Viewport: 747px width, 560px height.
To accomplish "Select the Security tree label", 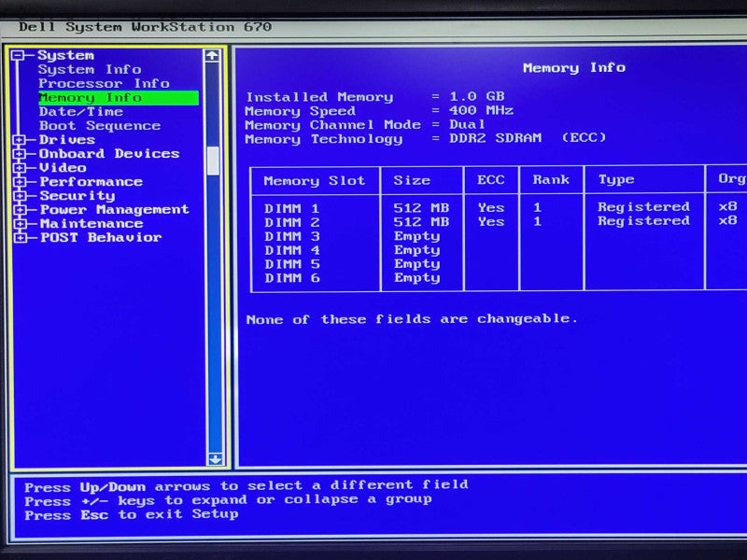I will click(x=78, y=196).
